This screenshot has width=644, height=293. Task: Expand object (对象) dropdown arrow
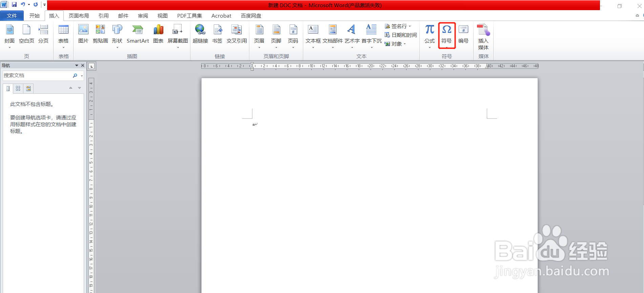point(404,44)
